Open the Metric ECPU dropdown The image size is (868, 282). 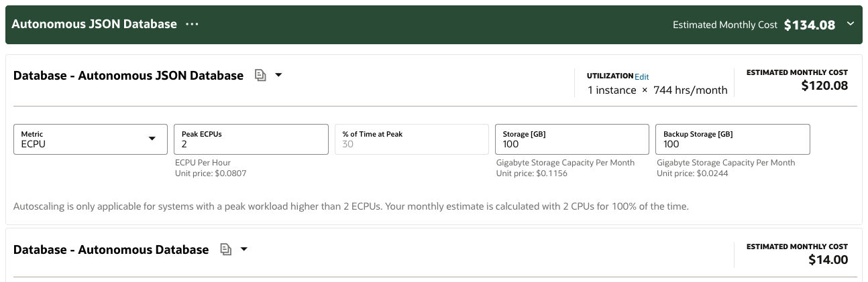coord(91,139)
